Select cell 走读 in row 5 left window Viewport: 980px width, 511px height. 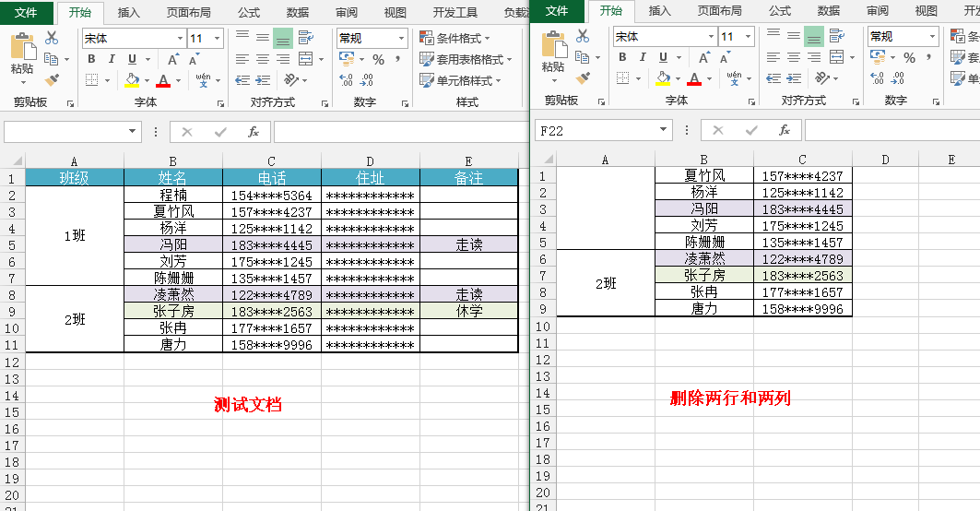(468, 244)
